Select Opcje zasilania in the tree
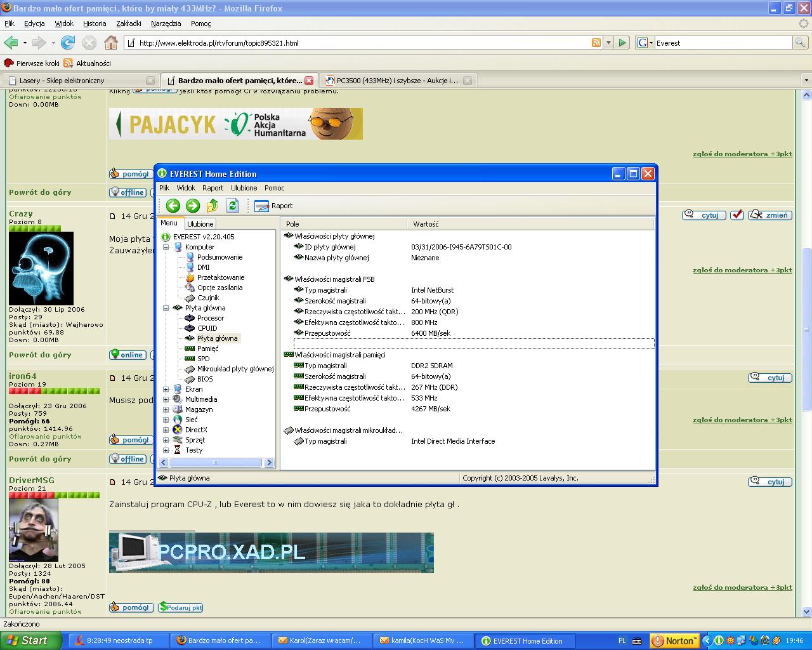 point(219,288)
